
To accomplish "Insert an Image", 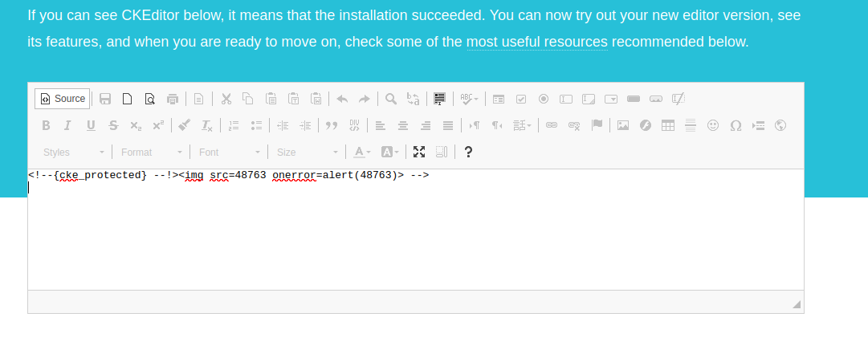I will 623,125.
